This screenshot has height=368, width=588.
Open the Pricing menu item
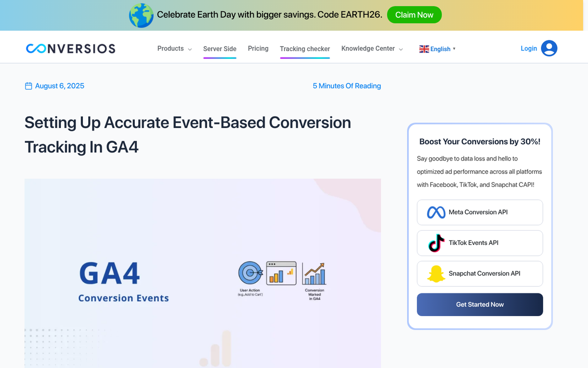pos(258,48)
